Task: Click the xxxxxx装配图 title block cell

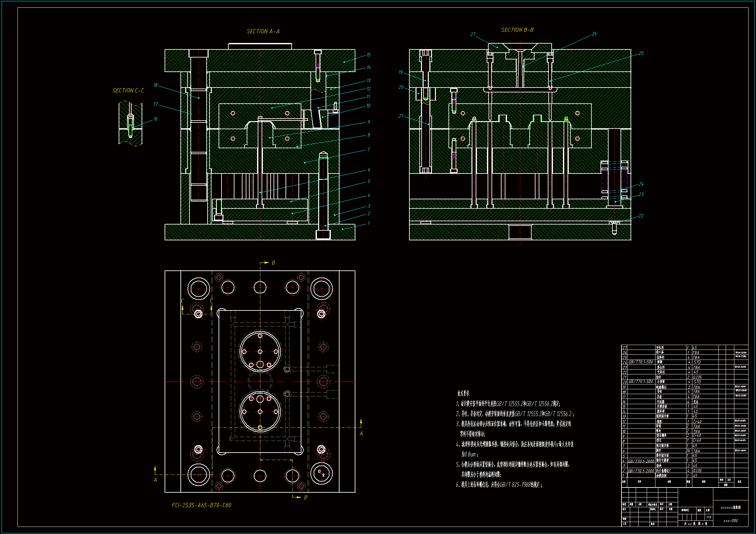Action: (x=730, y=508)
